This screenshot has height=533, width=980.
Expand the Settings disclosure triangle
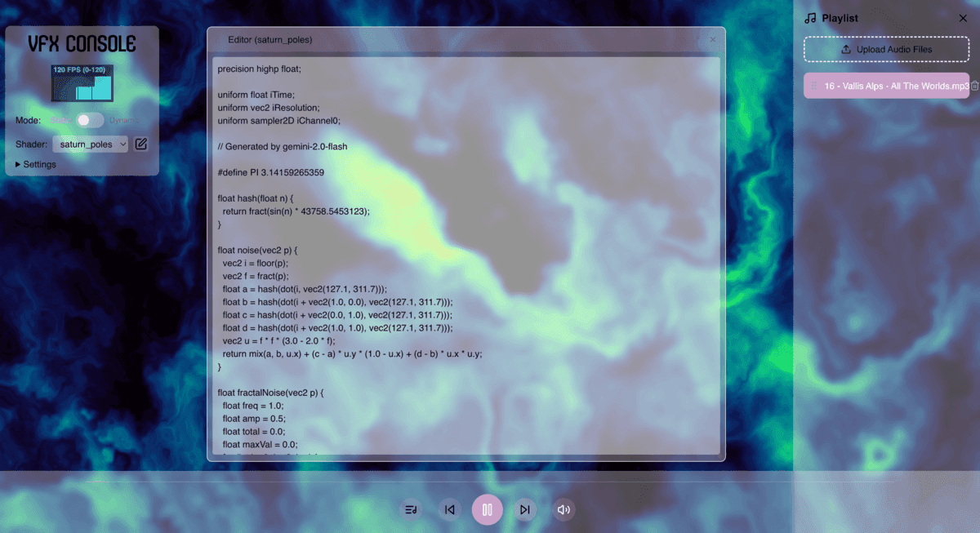pos(19,165)
